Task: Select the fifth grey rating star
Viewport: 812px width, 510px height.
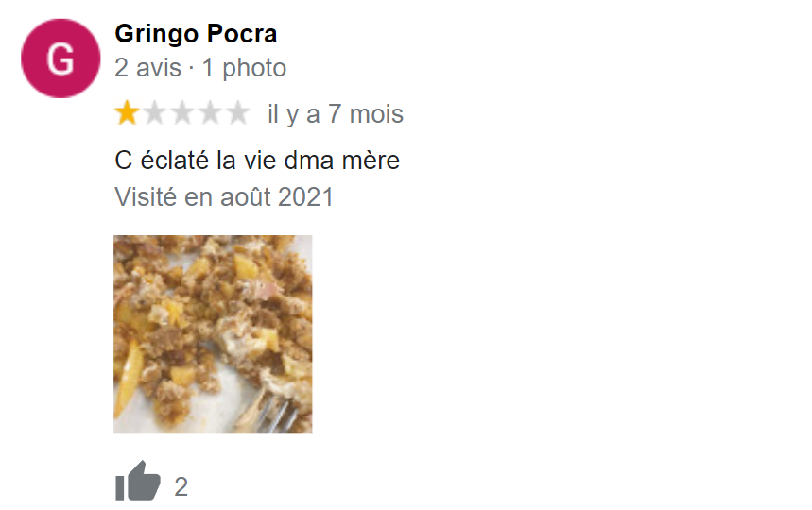Action: tap(237, 112)
